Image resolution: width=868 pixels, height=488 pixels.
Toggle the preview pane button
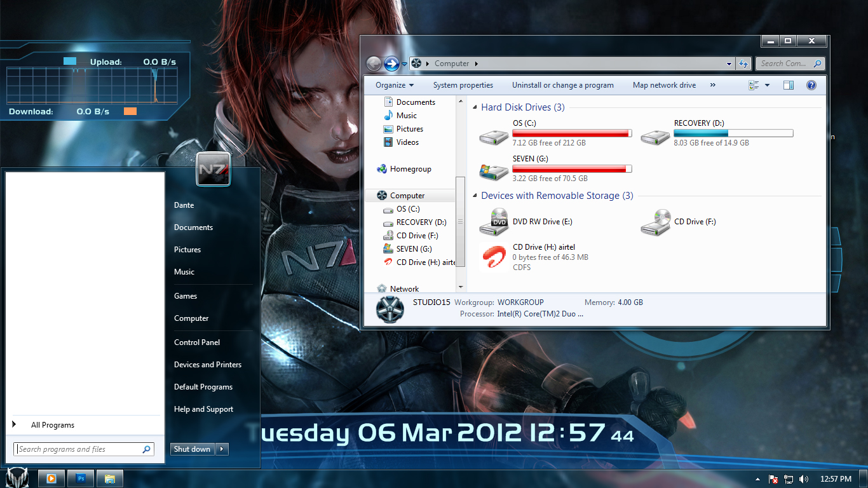(789, 85)
